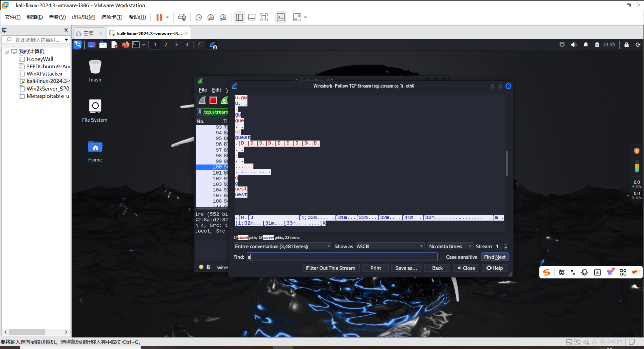Toggle the library sidebar view icon
Viewport: 644px width, 349px height.
point(239,17)
